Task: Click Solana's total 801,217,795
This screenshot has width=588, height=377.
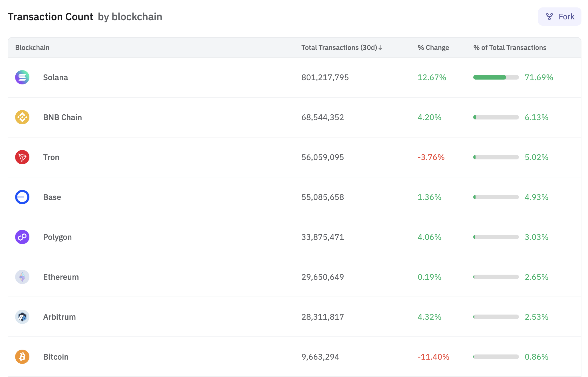Action: click(325, 78)
